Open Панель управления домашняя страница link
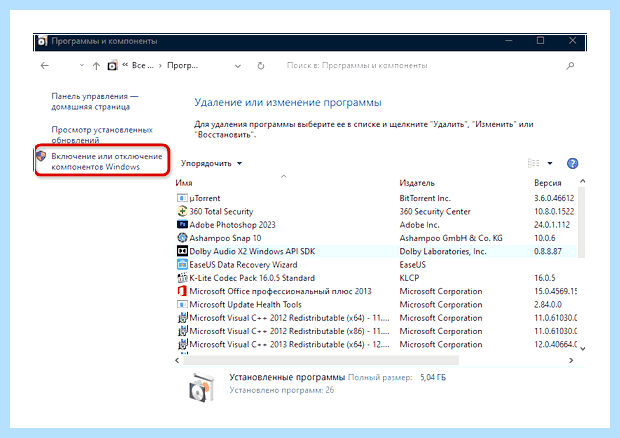 pyautogui.click(x=95, y=102)
